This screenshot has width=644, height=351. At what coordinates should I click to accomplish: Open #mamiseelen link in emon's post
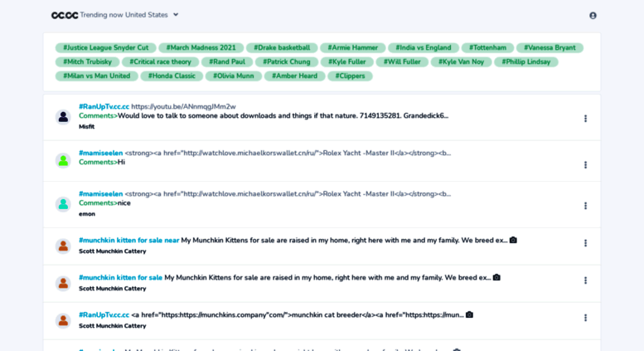(x=100, y=193)
